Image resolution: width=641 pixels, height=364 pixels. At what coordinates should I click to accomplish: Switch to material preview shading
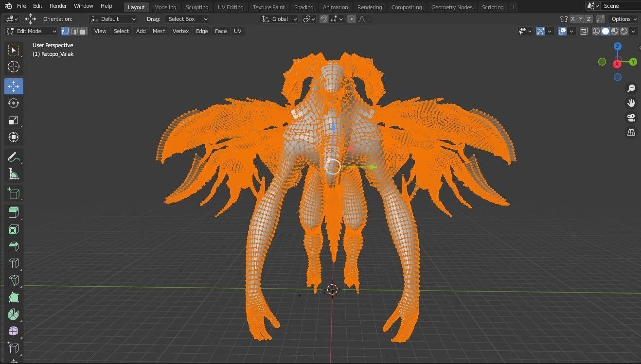coord(615,31)
